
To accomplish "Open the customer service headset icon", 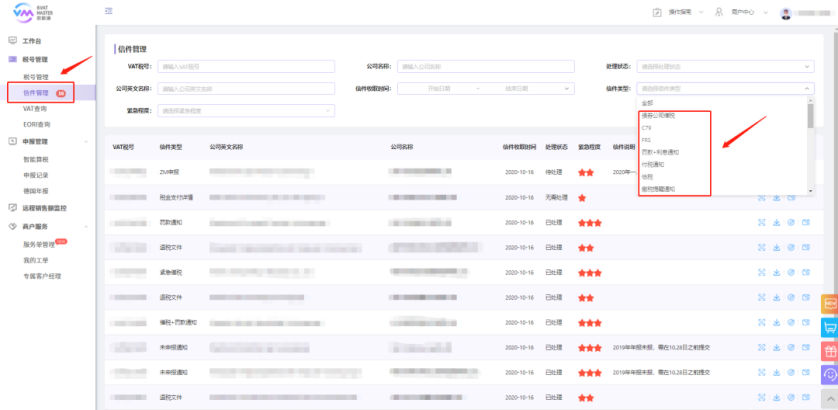I will point(828,373).
